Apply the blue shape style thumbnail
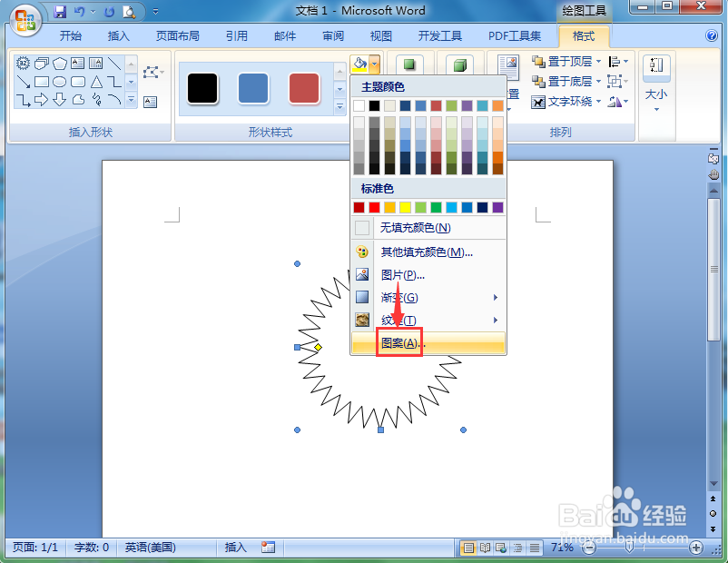This screenshot has width=728, height=563. [x=253, y=88]
